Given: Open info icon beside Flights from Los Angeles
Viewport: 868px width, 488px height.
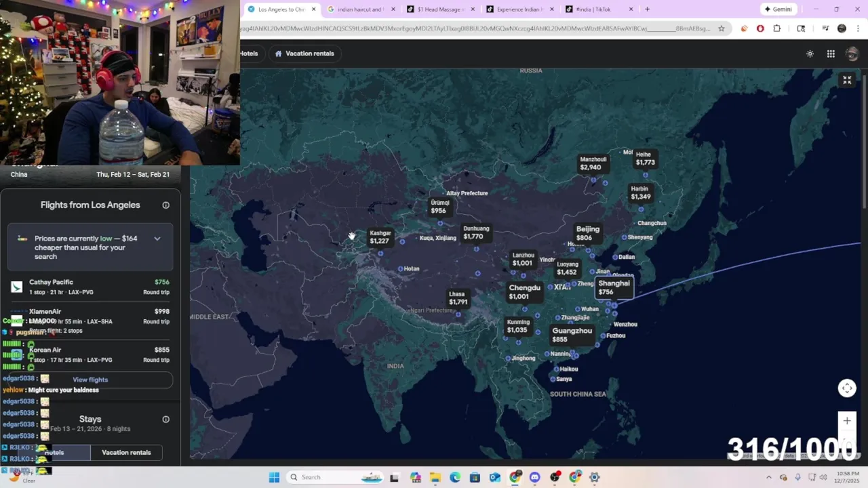Looking at the screenshot, I should (x=165, y=205).
